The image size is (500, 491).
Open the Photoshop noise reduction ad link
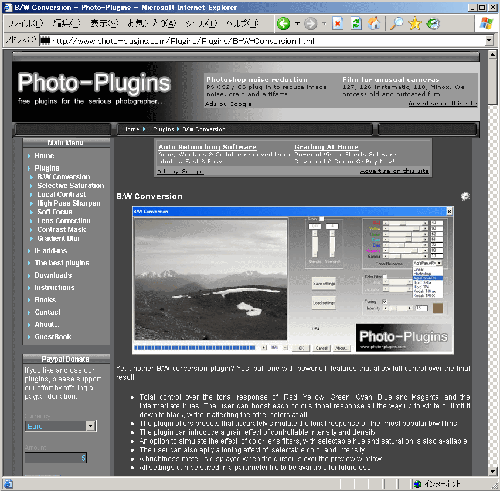click(257, 80)
